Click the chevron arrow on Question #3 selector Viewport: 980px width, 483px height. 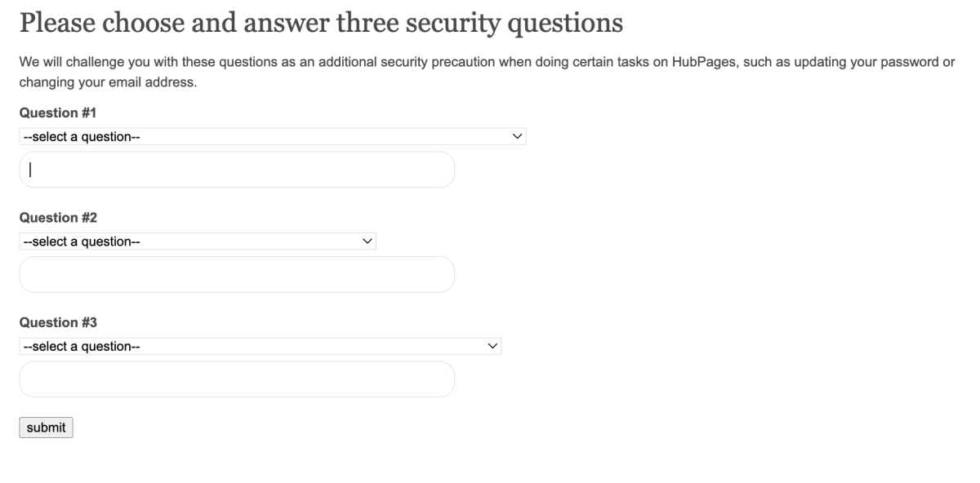click(492, 347)
